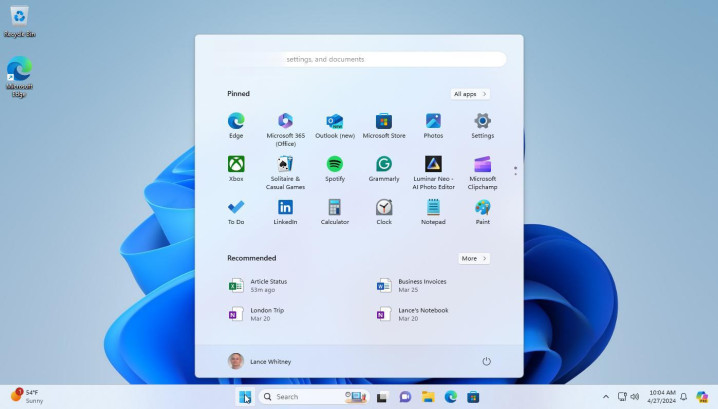718x409 pixels.
Task: Show hidden icons in system tray
Action: point(605,397)
